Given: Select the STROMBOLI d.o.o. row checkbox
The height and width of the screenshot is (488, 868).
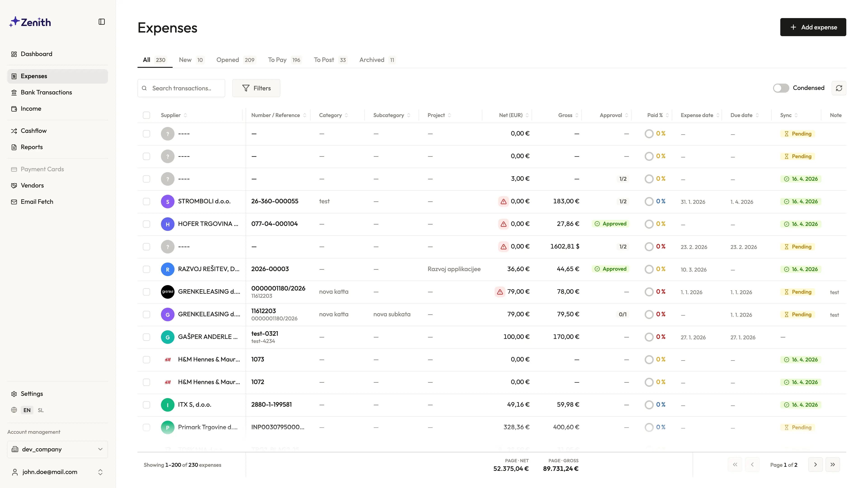Looking at the screenshot, I should click(x=146, y=201).
